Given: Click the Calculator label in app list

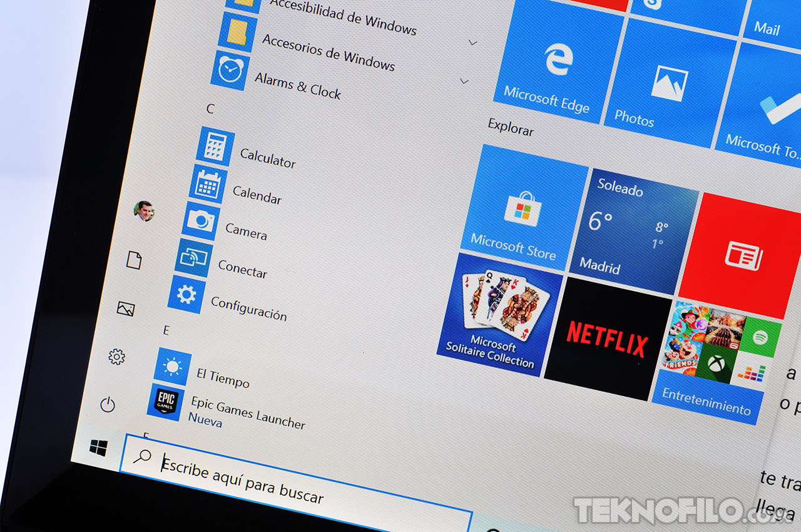Looking at the screenshot, I should click(x=268, y=157).
